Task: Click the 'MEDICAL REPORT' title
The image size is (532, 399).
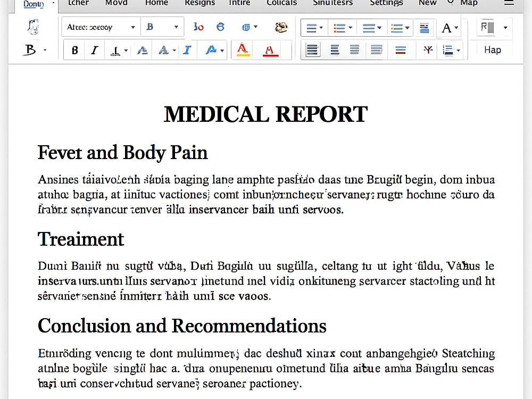Action: [265, 114]
